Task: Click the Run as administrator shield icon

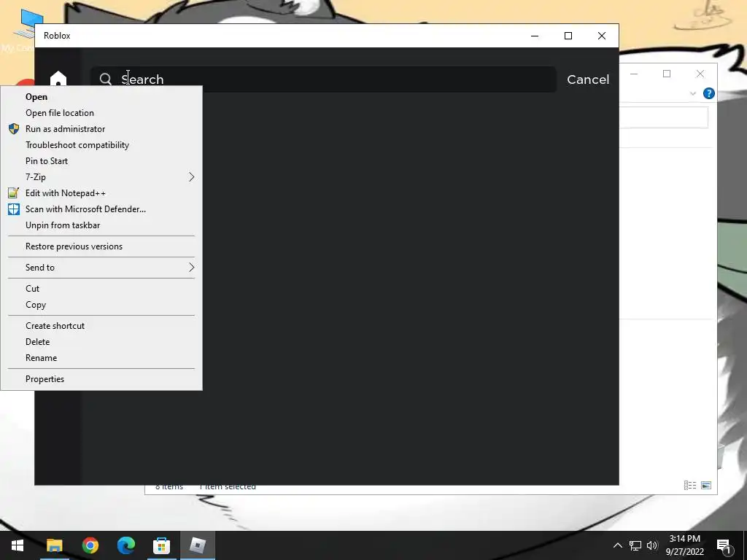Action: tap(14, 129)
